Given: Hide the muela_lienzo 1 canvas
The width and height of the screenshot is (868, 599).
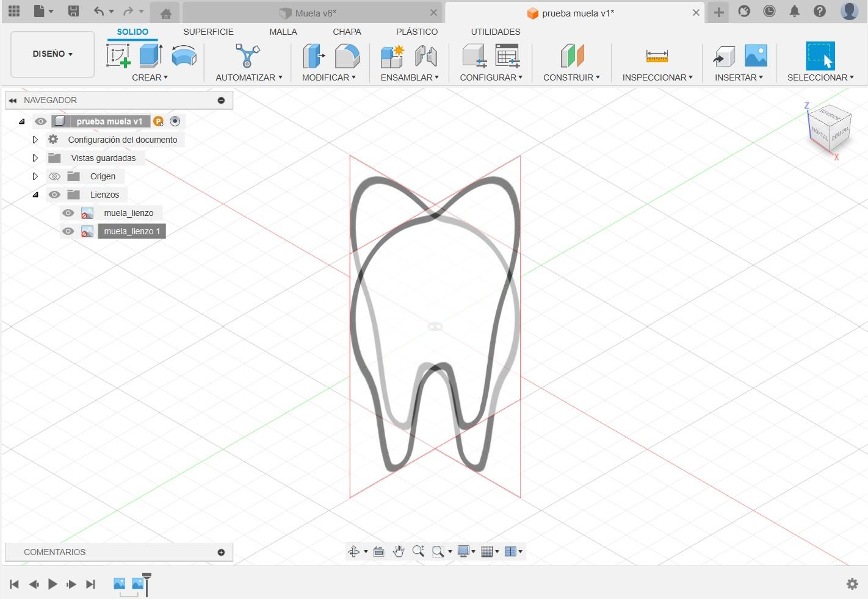Looking at the screenshot, I should 68,231.
